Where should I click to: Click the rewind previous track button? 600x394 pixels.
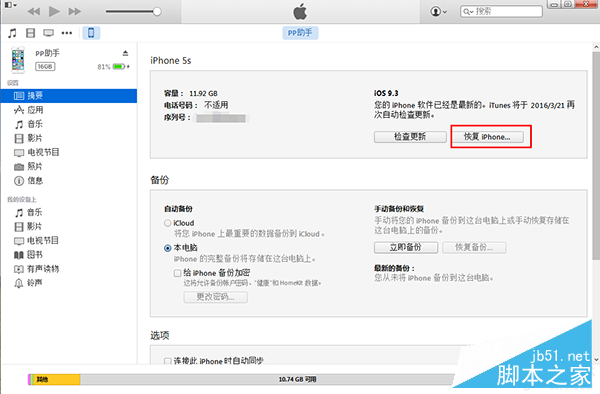coord(34,11)
